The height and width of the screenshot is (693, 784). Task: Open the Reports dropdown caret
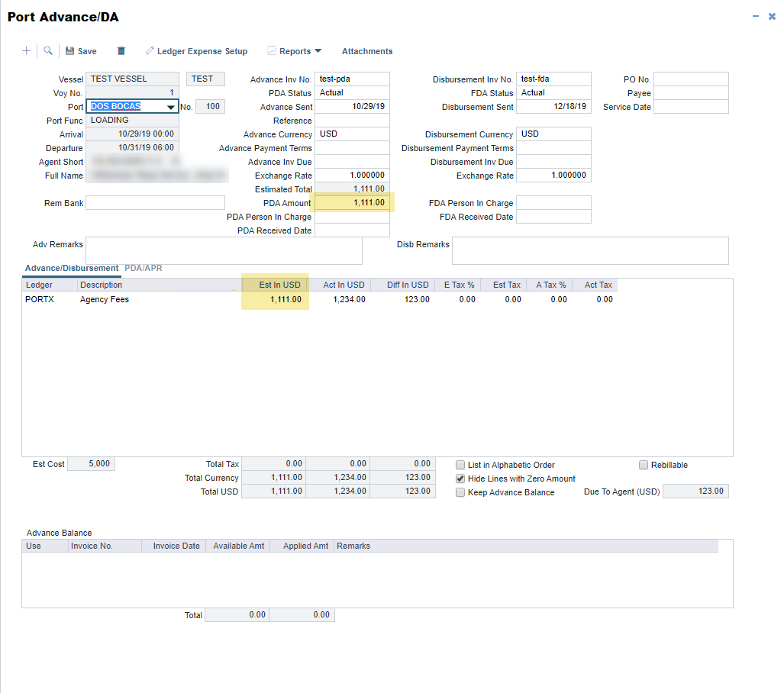[x=318, y=51]
